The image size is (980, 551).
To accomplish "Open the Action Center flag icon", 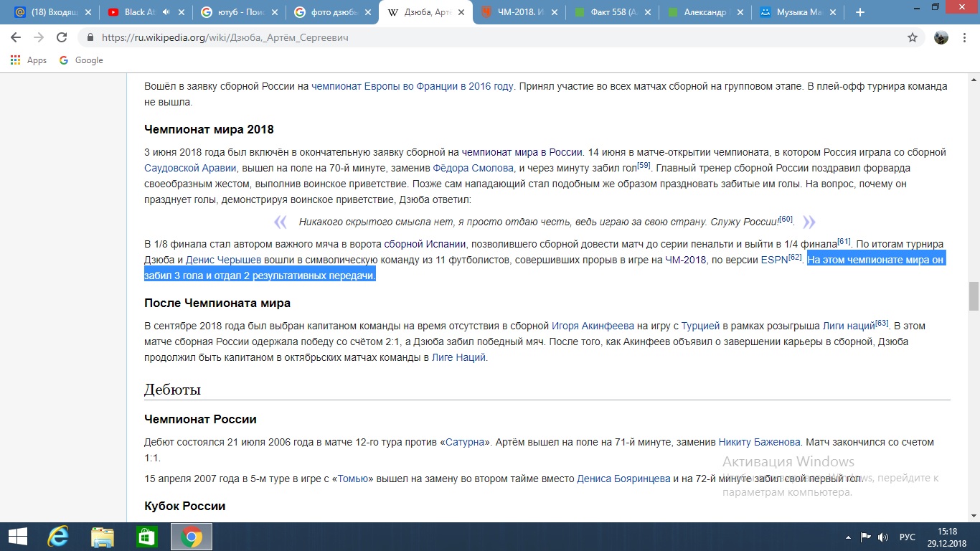I will pyautogui.click(x=866, y=537).
